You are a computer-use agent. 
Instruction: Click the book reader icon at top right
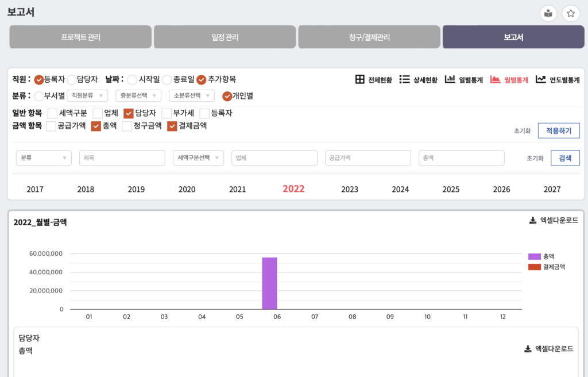point(548,14)
